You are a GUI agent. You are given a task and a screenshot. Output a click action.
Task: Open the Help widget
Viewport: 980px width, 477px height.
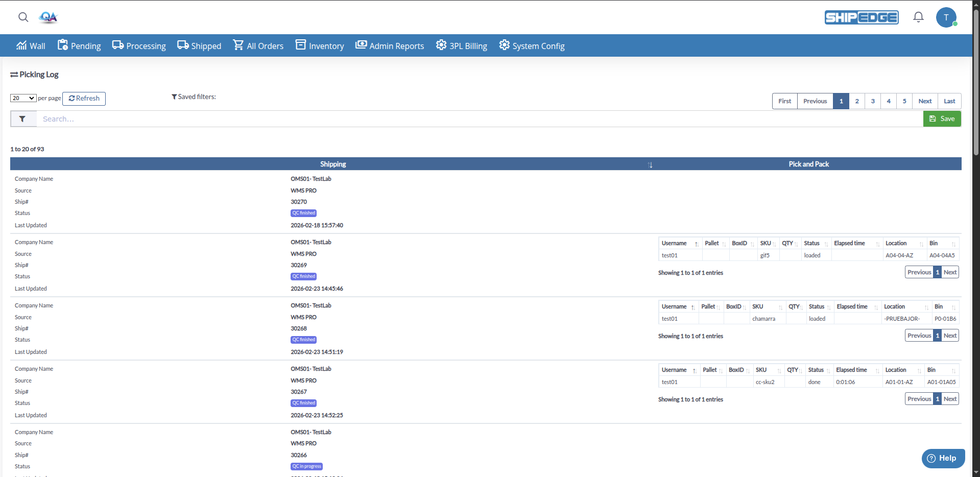tap(943, 458)
